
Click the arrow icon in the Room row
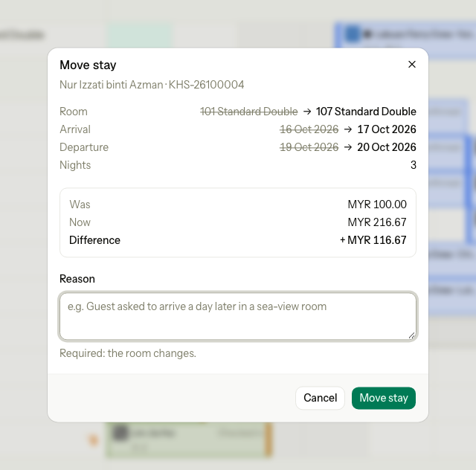pos(307,112)
